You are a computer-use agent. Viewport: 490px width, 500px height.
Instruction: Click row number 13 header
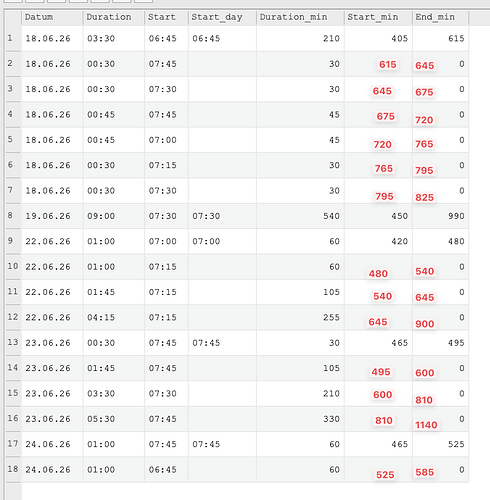pos(13,342)
